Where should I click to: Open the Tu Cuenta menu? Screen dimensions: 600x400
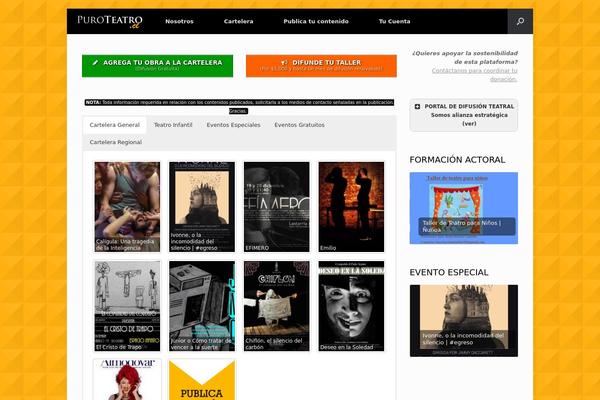point(395,21)
